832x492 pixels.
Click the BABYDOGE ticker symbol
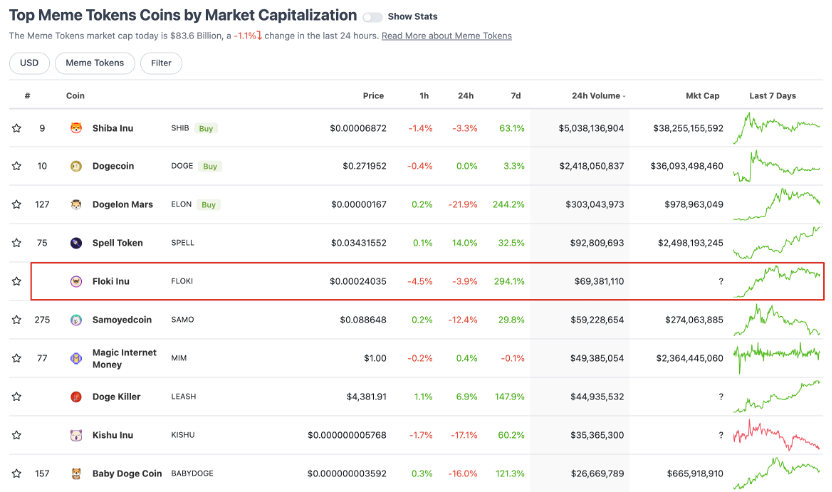(x=192, y=473)
